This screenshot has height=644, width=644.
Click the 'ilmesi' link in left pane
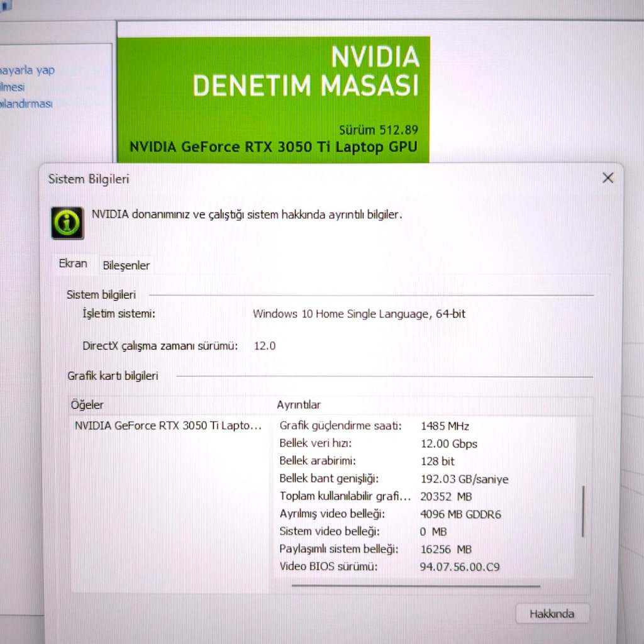point(13,87)
